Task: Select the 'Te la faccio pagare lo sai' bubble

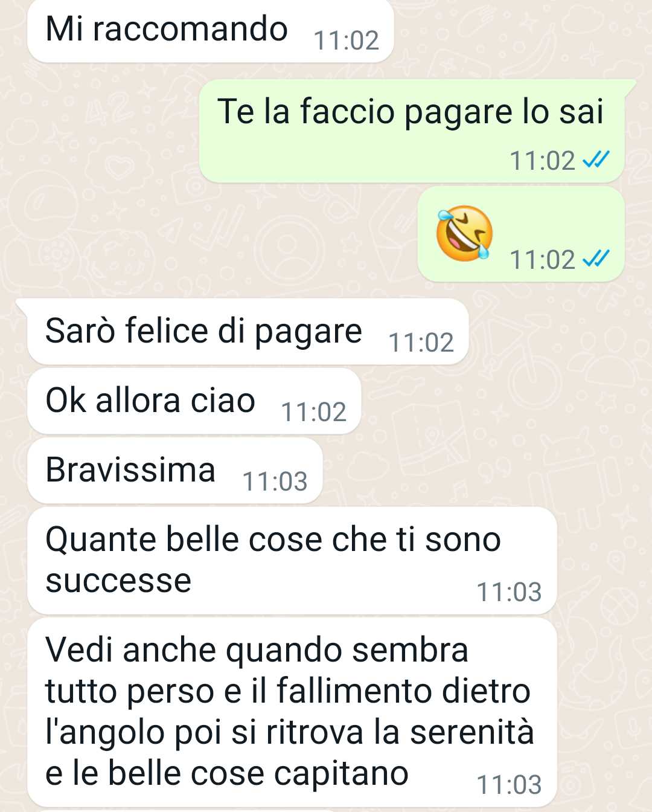Action: tap(412, 131)
